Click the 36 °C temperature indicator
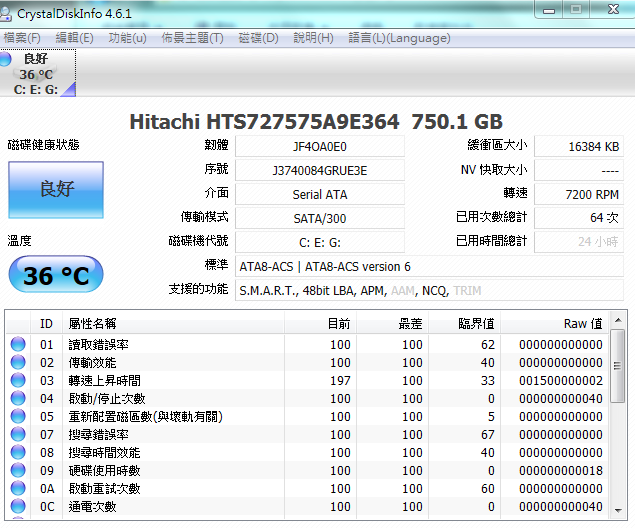635x528 pixels. coord(56,274)
